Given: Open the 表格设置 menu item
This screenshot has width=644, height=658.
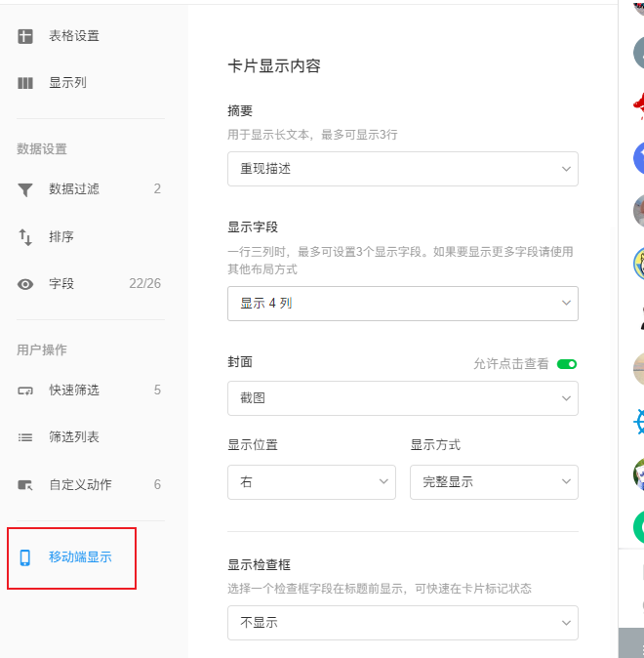Looking at the screenshot, I should point(74,36).
